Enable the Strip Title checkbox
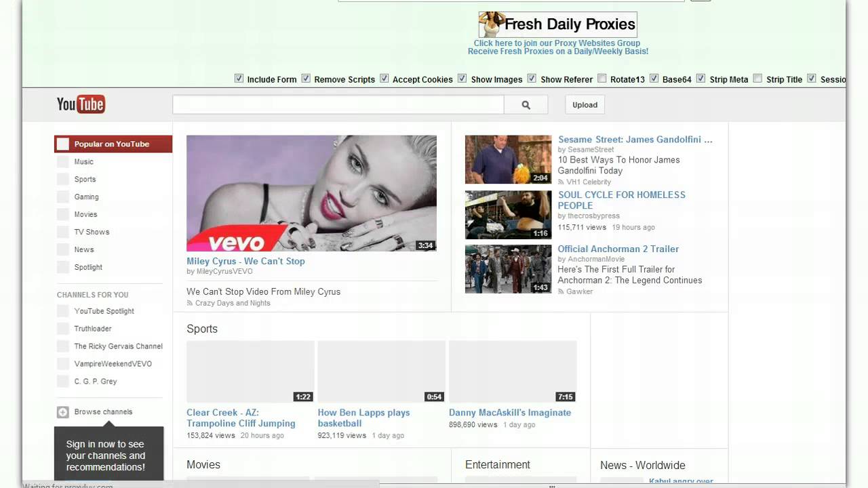The image size is (868, 488). (757, 79)
